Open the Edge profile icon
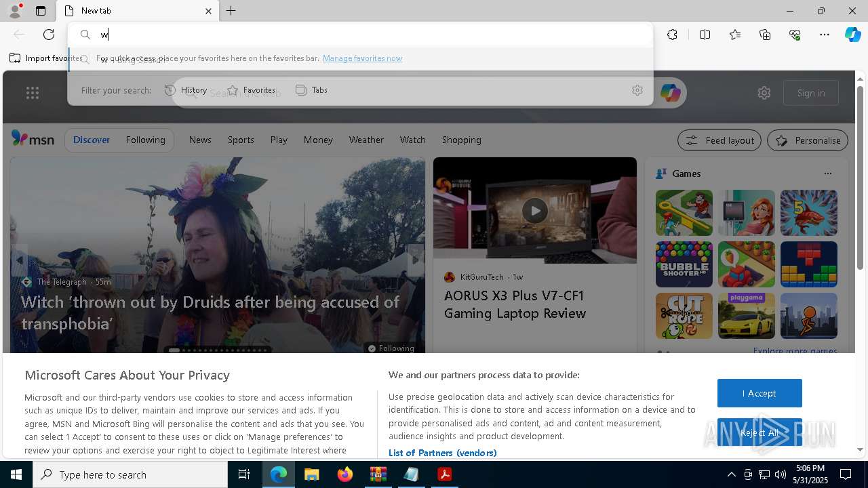Screen dimensions: 868x488 point(14,11)
